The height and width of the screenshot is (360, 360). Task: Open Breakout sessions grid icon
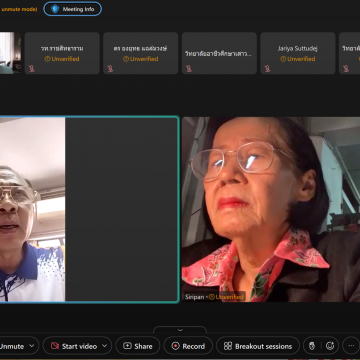pos(228,346)
